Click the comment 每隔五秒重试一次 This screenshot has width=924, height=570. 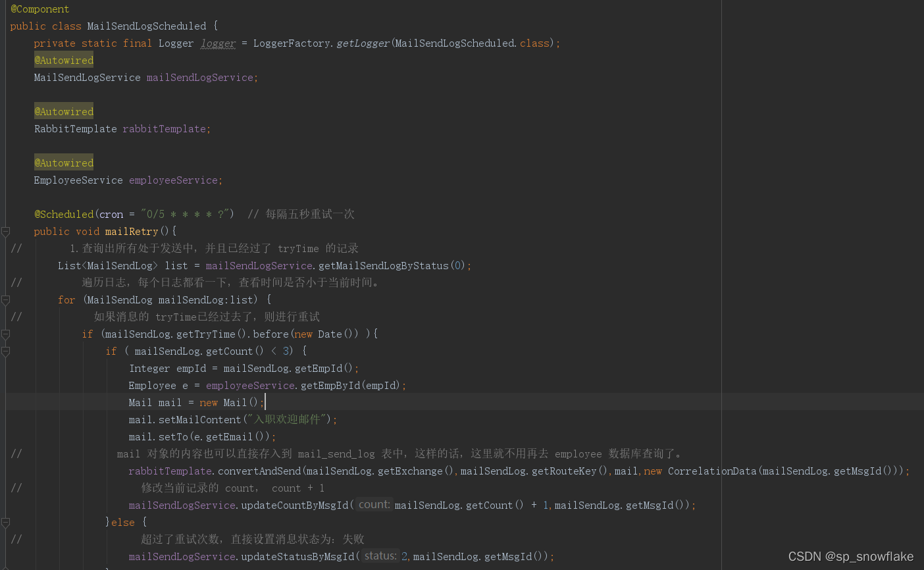coord(301,215)
